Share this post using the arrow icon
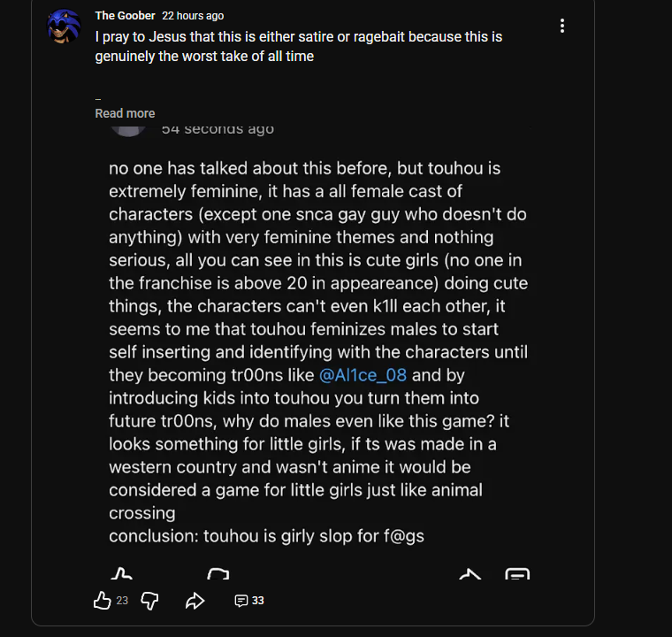Screen dimensions: 672x637 tap(195, 601)
